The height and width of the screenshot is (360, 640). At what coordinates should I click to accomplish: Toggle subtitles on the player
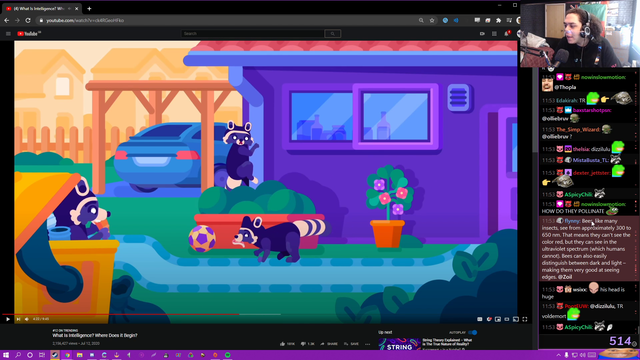pyautogui.click(x=480, y=319)
